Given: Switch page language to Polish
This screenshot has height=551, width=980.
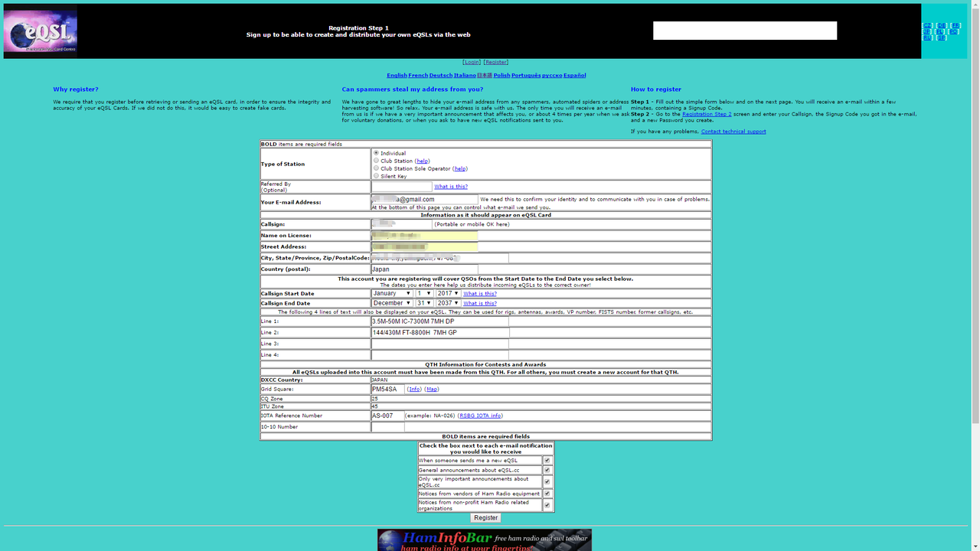Looking at the screenshot, I should [501, 75].
